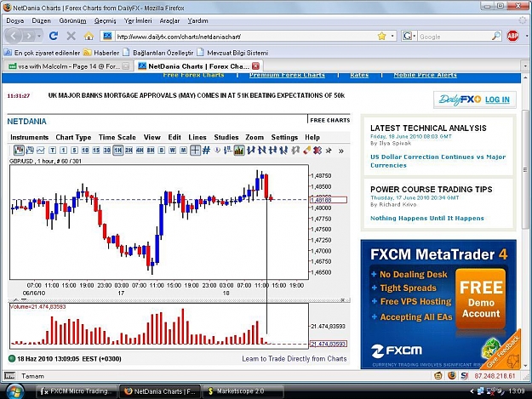The height and width of the screenshot is (399, 532).
Task: Switch to 'vsa with Malcolm' tab
Action: 69,66
